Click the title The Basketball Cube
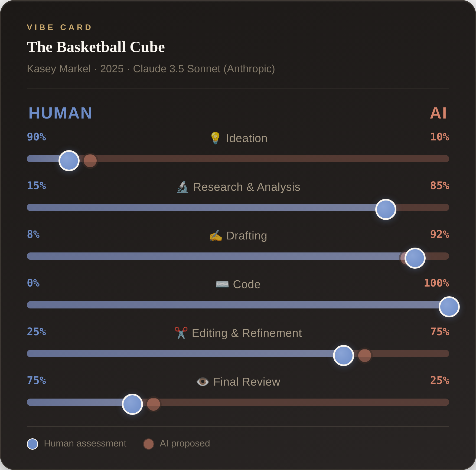This screenshot has width=476, height=470. coord(96,47)
